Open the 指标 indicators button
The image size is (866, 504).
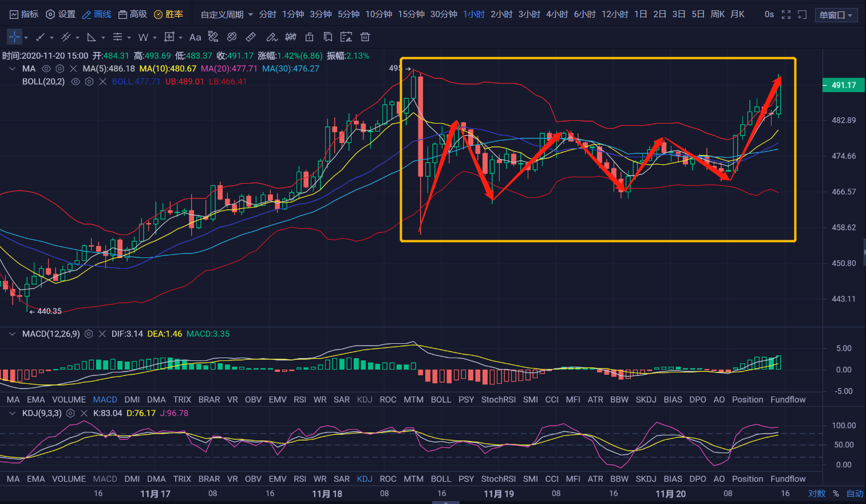25,14
